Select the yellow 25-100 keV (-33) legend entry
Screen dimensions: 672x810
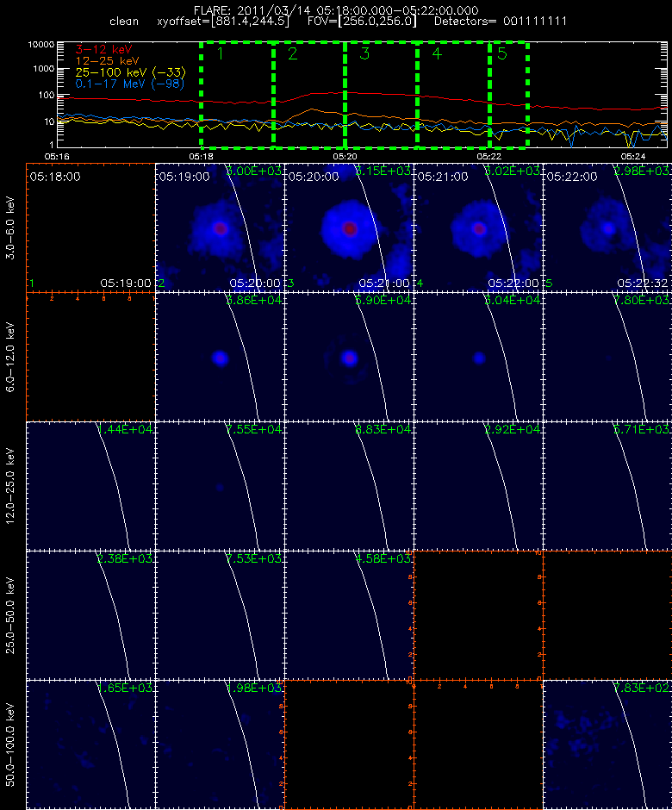click(130, 72)
